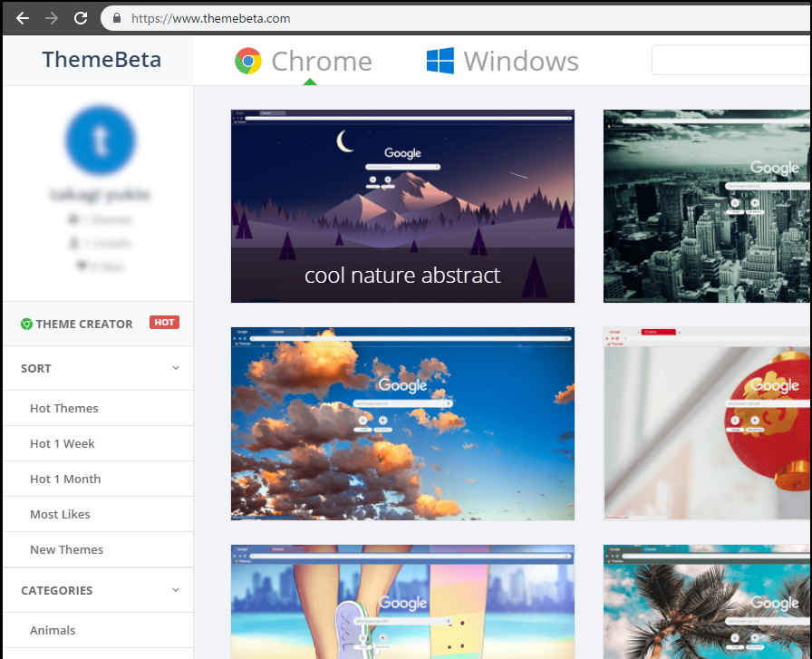Open the palm tree theme
The height and width of the screenshot is (659, 812).
pyautogui.click(x=708, y=602)
